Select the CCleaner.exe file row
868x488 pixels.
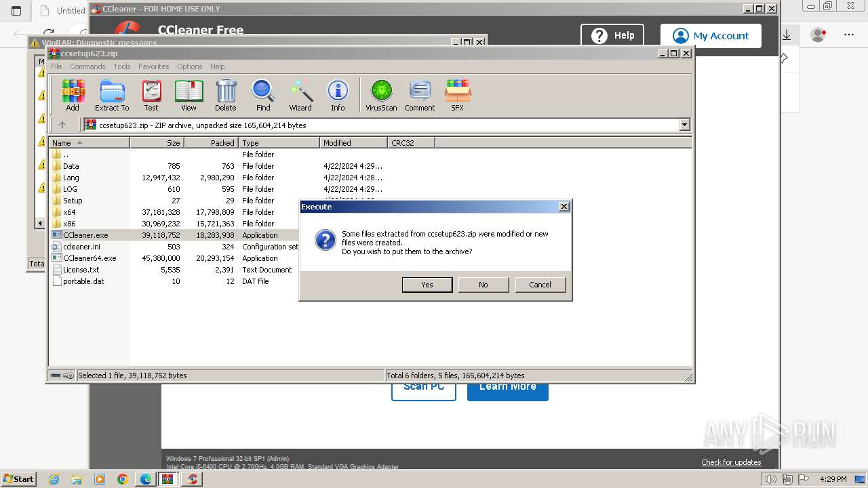pos(174,235)
